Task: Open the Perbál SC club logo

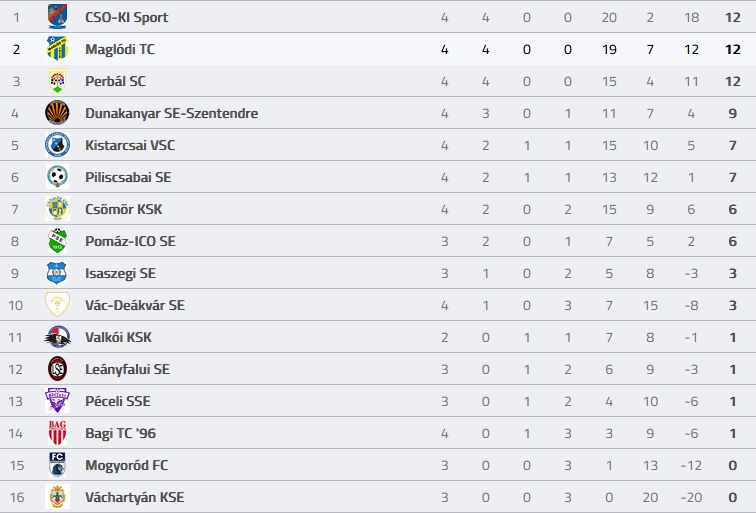Action: click(57, 81)
